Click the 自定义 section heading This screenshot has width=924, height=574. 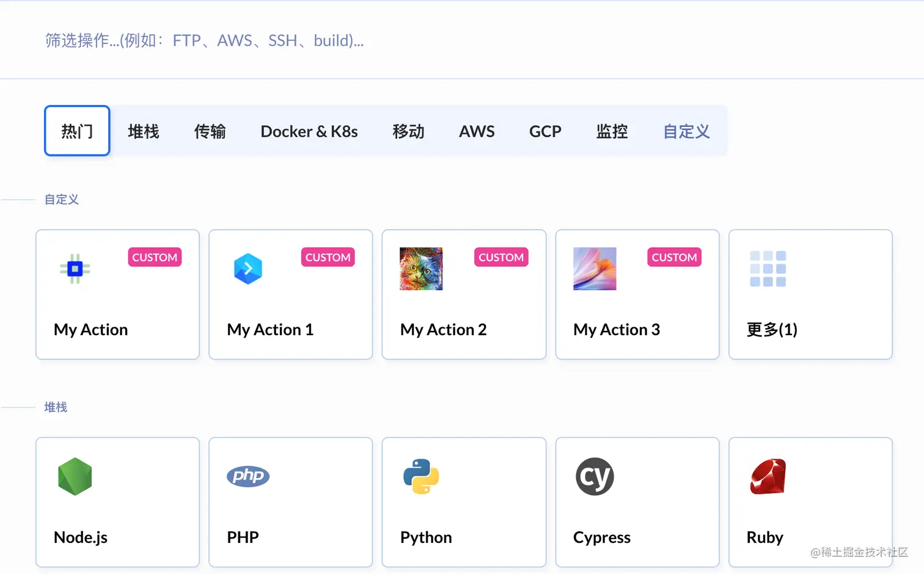62,200
